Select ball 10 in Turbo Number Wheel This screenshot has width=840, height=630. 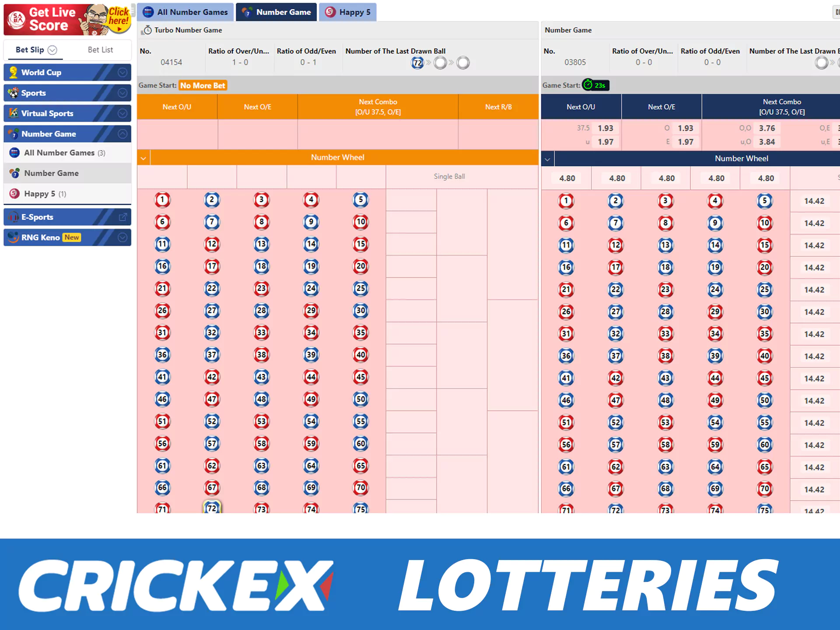(x=361, y=222)
